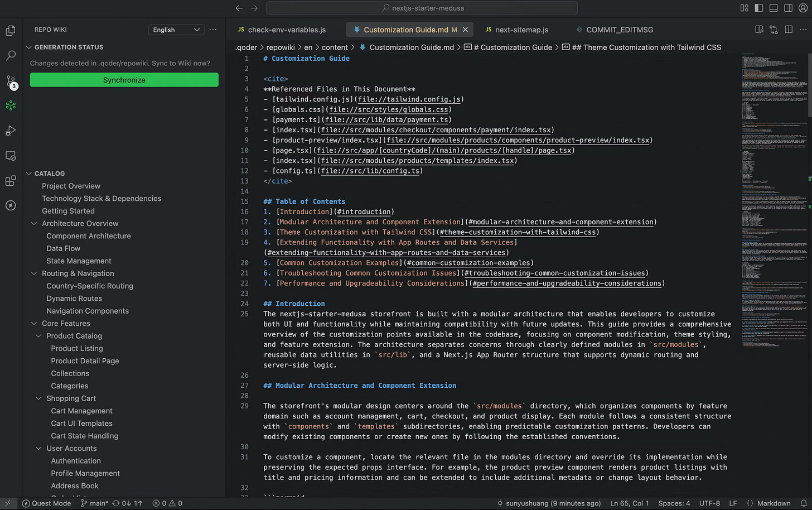
Task: Open Remote Explorer activity icon
Action: pos(11,156)
